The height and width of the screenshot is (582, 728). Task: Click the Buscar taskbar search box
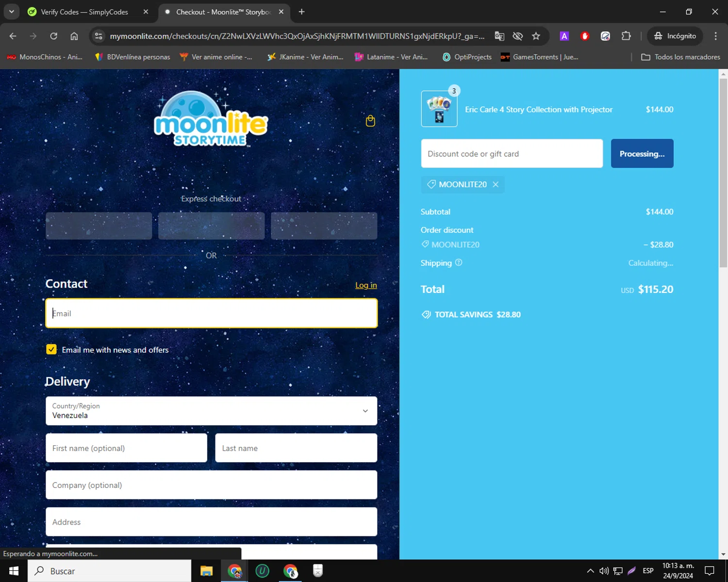pyautogui.click(x=110, y=571)
